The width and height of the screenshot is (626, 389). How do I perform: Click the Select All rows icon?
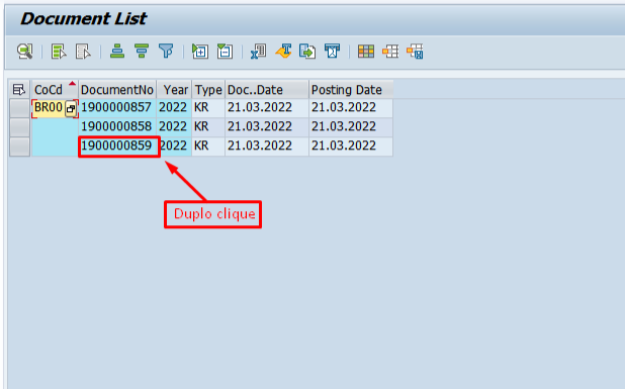tap(59, 52)
